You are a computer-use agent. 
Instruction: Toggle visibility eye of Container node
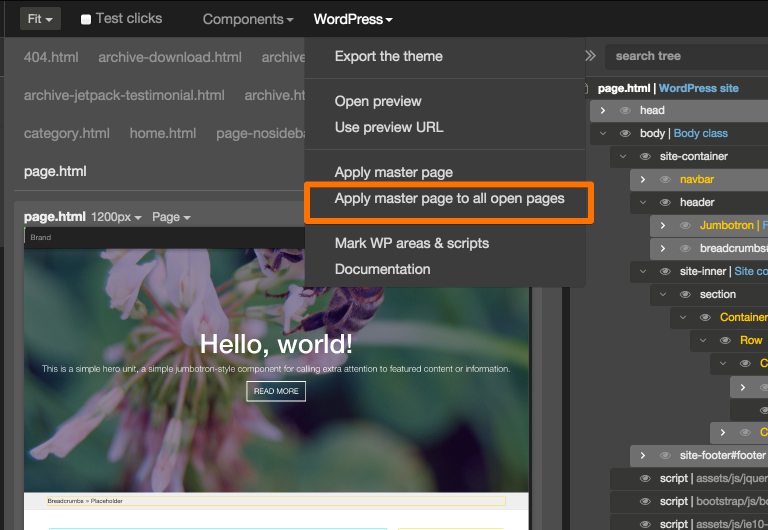(705, 317)
